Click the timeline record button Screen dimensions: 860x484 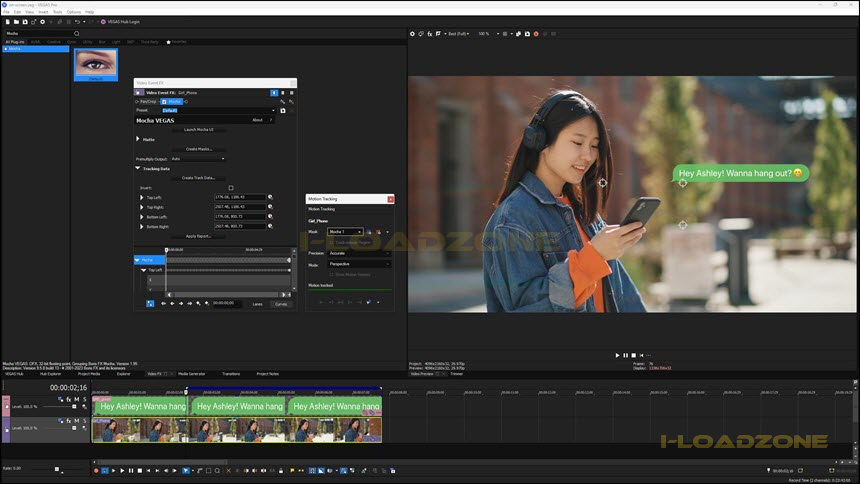(96, 471)
